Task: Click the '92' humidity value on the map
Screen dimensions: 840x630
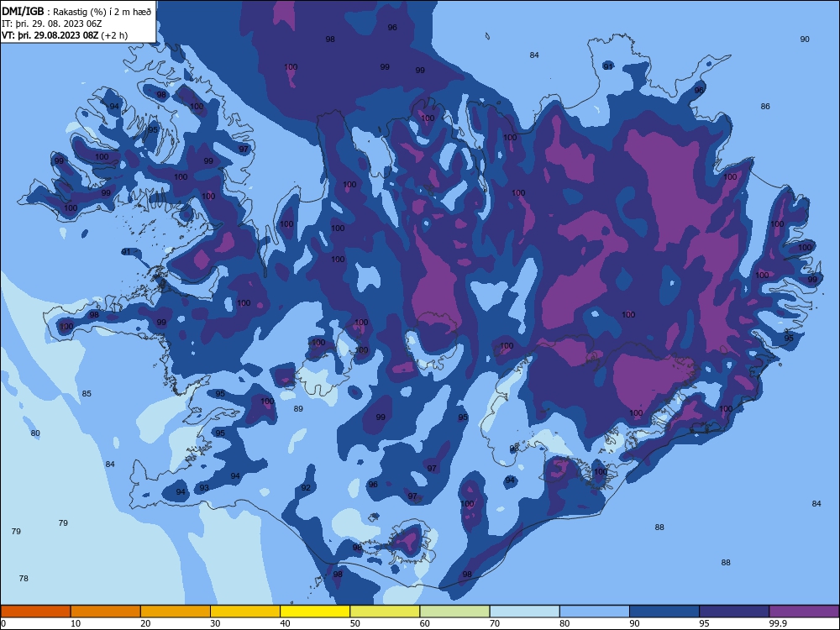Action: [306, 488]
